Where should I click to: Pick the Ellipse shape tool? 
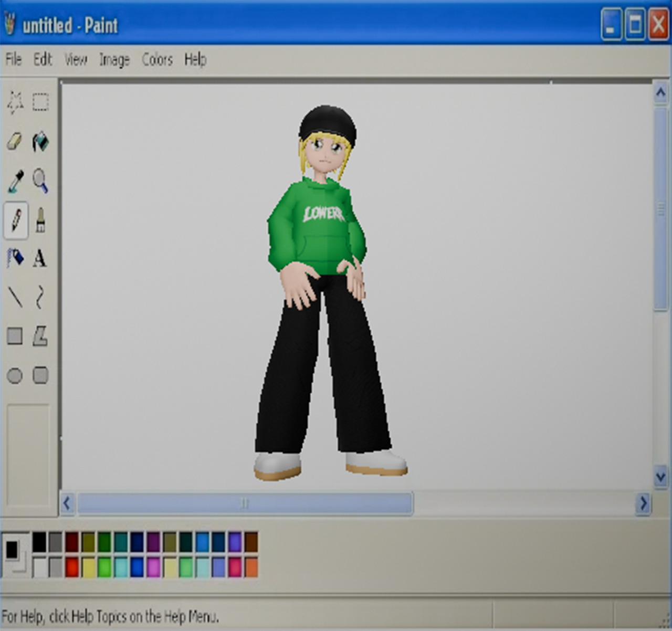click(15, 375)
